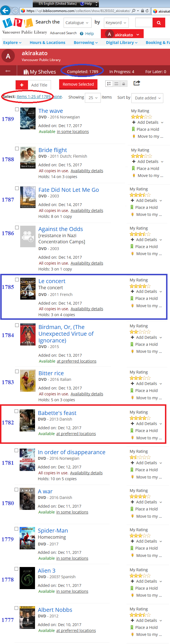The height and width of the screenshot is (644, 170).
Task: Expand the Date added sort dropdown
Action: tap(147, 98)
